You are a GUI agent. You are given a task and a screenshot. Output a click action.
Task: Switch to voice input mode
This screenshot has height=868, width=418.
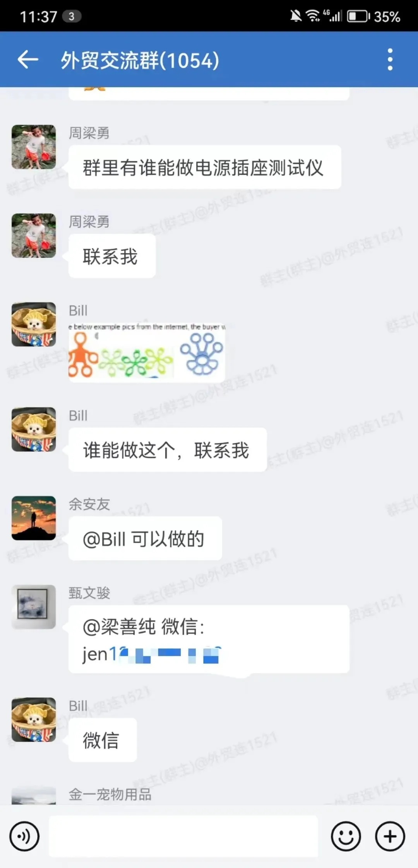[24, 836]
